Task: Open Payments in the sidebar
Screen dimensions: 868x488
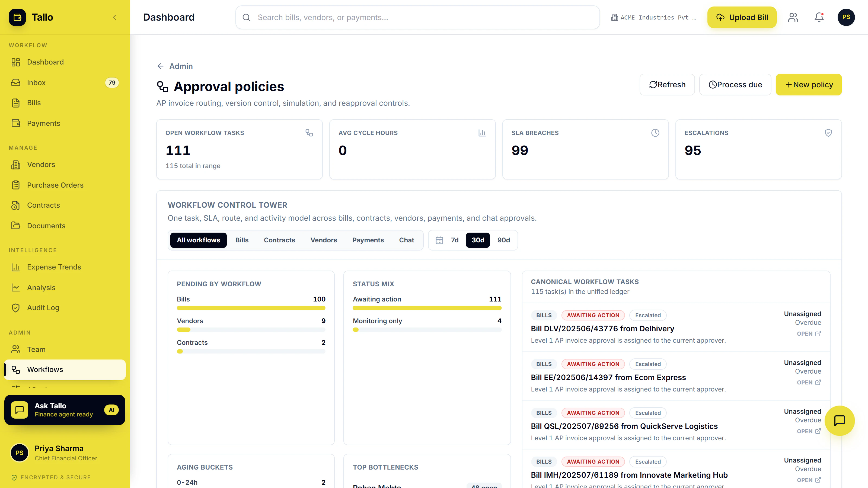Action: point(65,123)
